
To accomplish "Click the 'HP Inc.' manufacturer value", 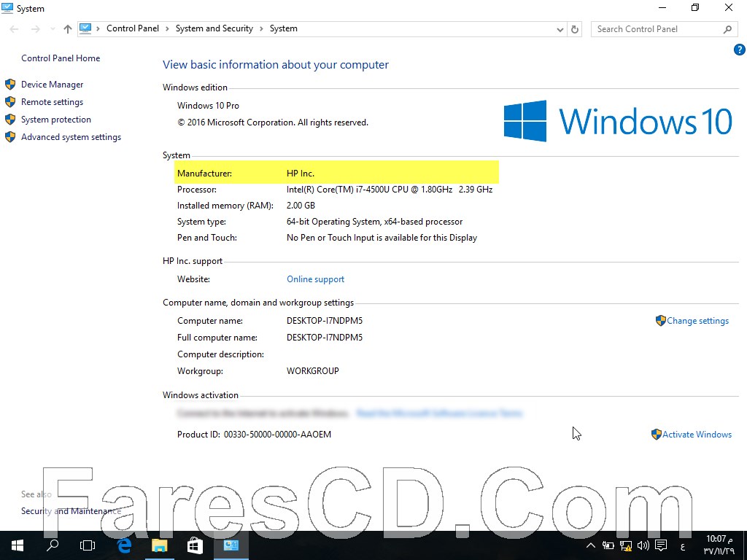I will click(x=300, y=174).
